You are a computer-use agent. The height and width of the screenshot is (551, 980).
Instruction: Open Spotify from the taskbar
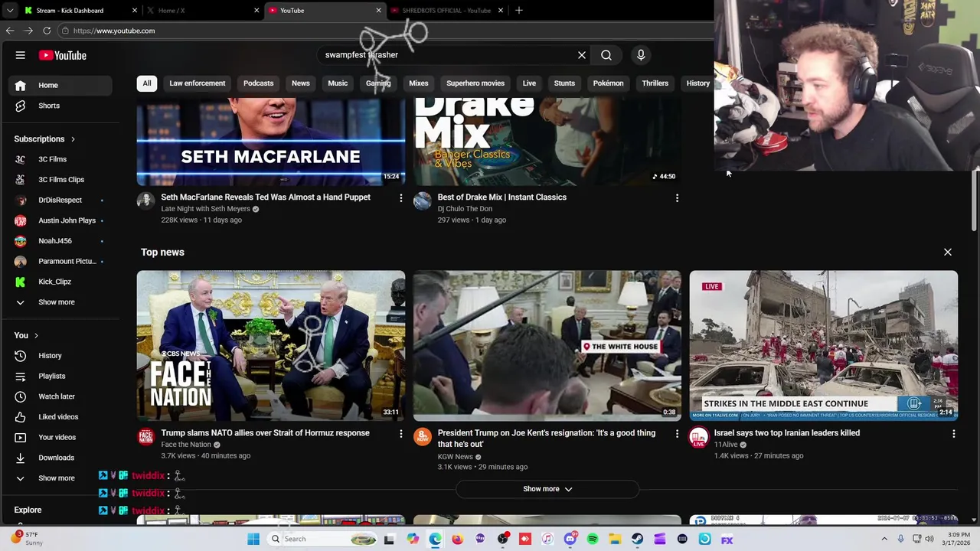(x=593, y=539)
